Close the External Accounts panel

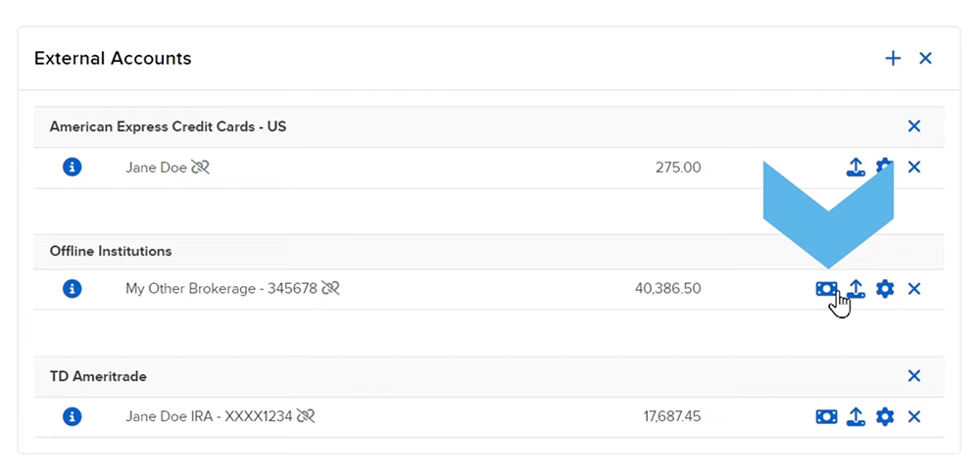[925, 59]
